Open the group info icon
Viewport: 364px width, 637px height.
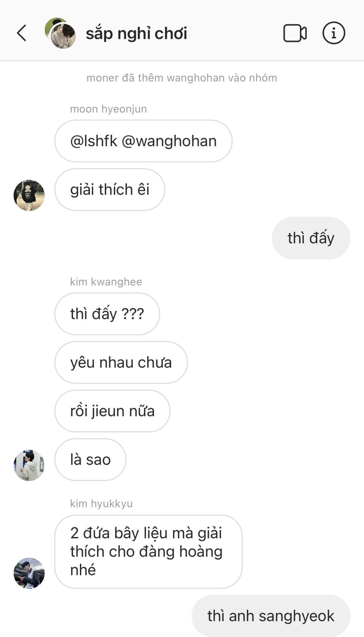(334, 33)
